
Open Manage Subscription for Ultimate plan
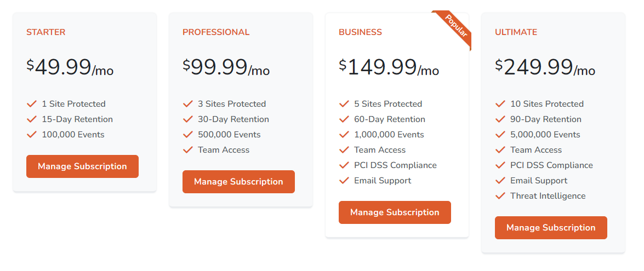coord(551,228)
